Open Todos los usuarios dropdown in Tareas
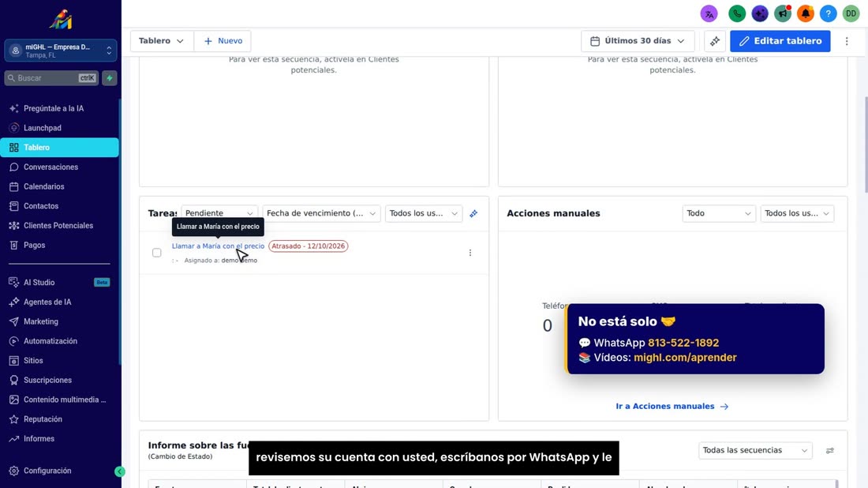The width and height of the screenshot is (868, 488). click(x=424, y=213)
